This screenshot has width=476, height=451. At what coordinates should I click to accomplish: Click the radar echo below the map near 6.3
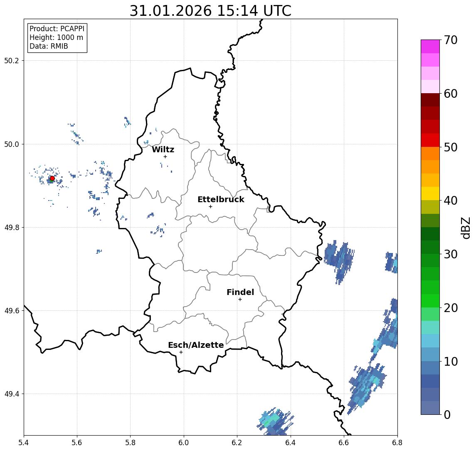click(275, 422)
